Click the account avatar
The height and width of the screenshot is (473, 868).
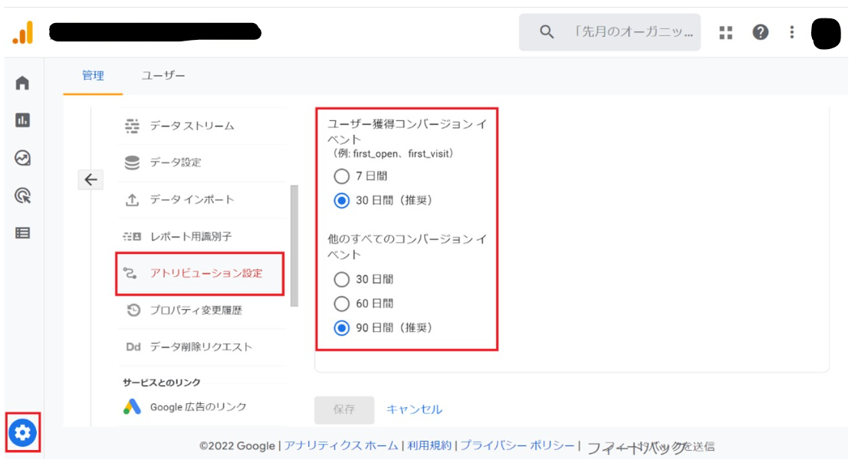(826, 33)
